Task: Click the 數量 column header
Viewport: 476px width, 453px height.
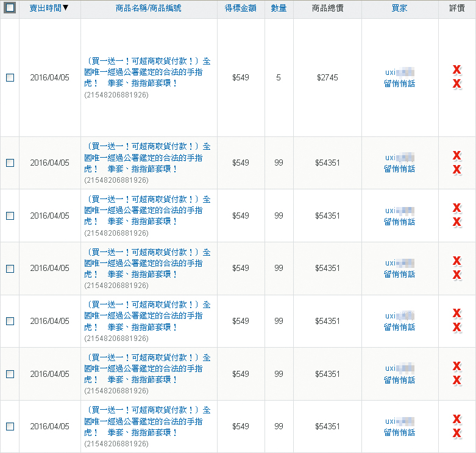Action: [279, 8]
